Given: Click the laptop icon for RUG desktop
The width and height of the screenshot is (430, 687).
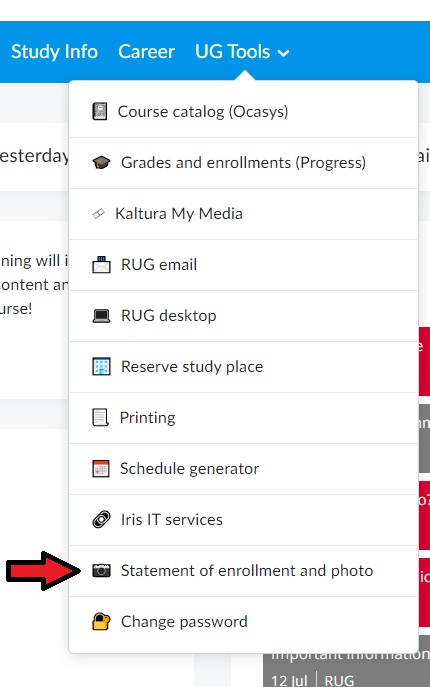Looking at the screenshot, I should point(101,315).
